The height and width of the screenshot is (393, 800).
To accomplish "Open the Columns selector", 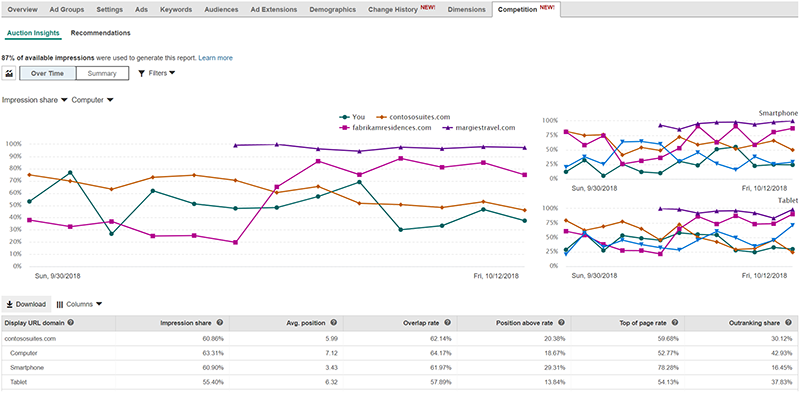I will pyautogui.click(x=79, y=304).
